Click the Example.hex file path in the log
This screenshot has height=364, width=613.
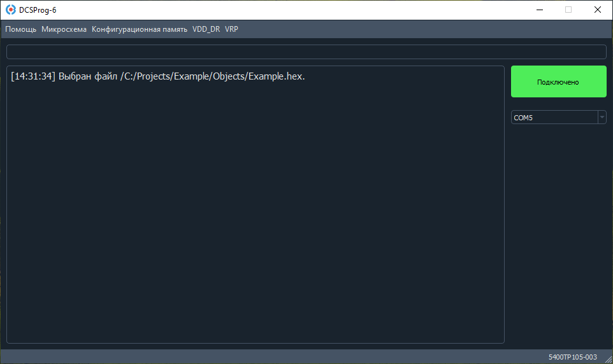tap(212, 76)
